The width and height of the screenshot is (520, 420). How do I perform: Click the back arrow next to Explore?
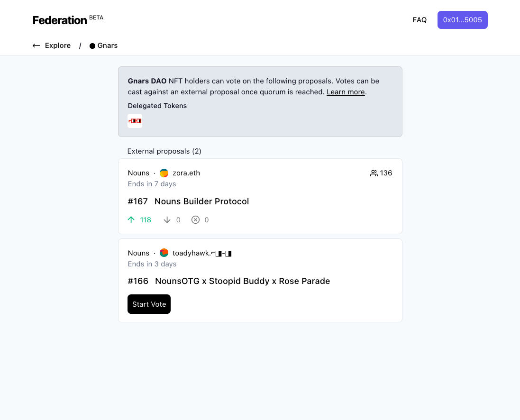36,46
